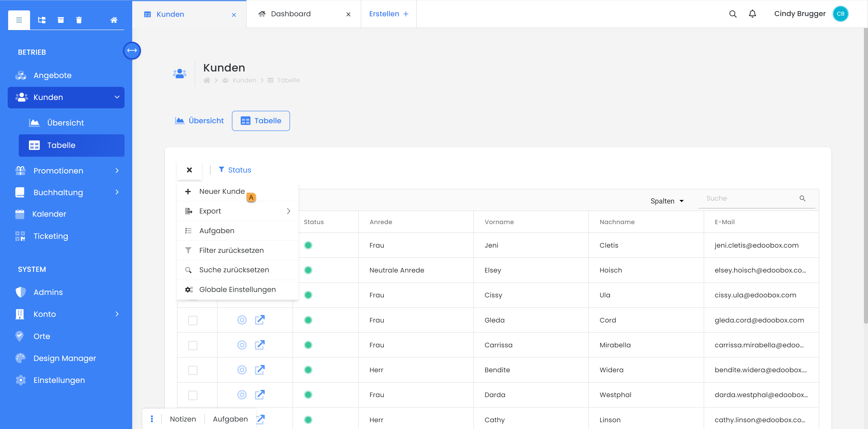Click the Kunden page header people icon
This screenshot has height=429, width=868.
[180, 73]
